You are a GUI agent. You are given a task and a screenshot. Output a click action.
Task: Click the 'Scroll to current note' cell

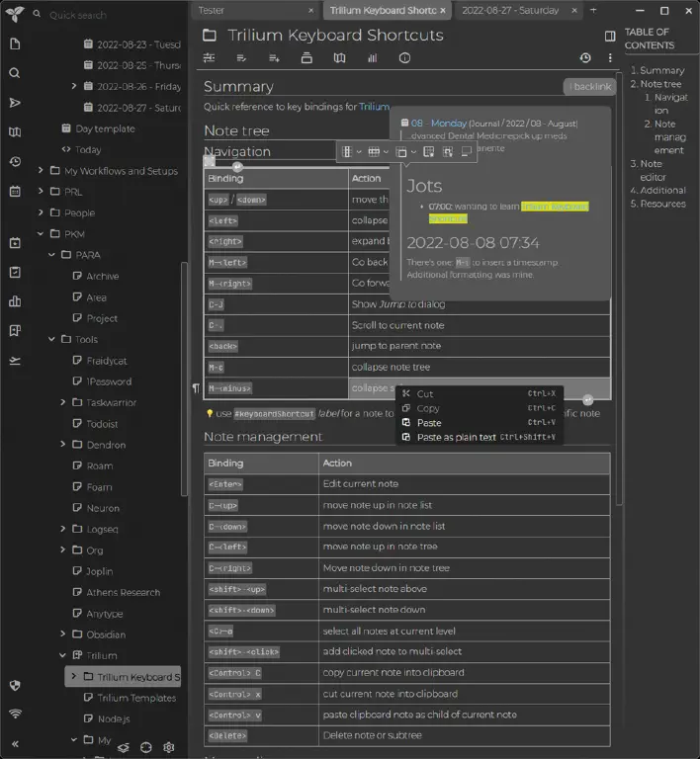tap(479, 325)
